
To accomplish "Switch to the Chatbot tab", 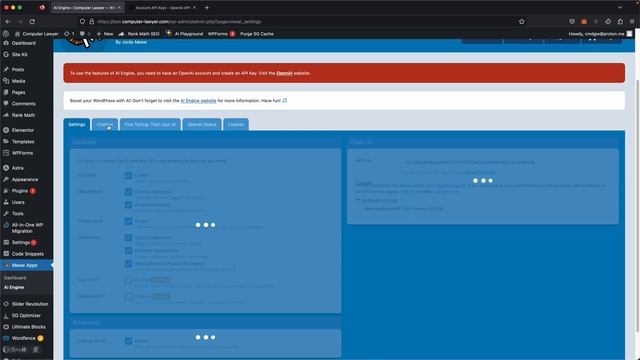I will tap(105, 124).
